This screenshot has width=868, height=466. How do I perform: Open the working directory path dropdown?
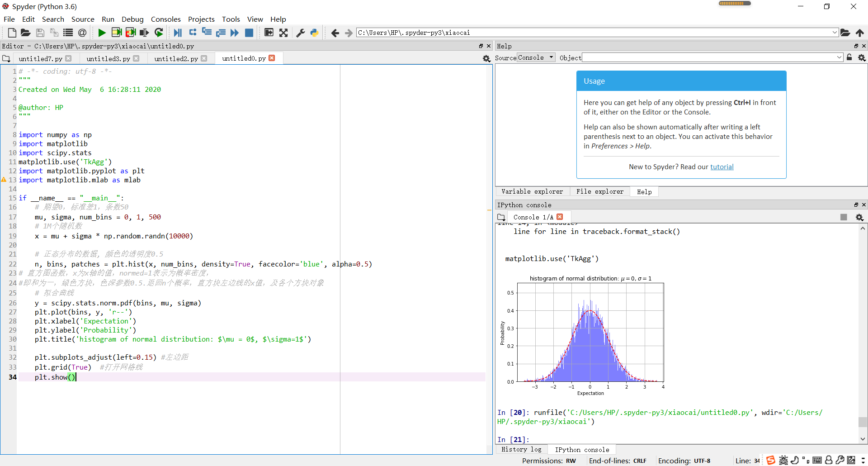tap(834, 33)
